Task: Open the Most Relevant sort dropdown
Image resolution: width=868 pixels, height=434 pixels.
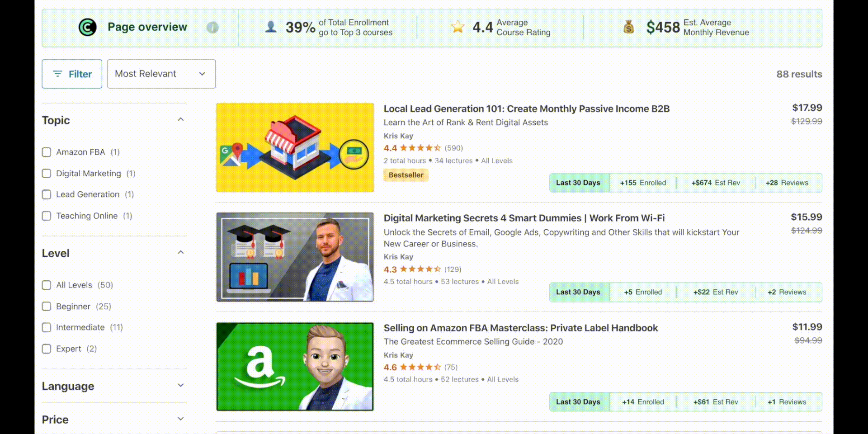Action: pyautogui.click(x=161, y=74)
